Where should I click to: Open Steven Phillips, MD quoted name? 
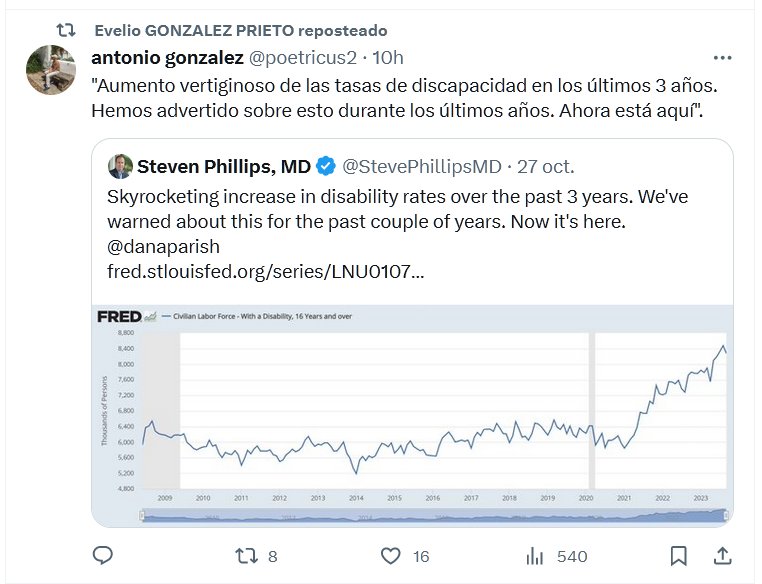pyautogui.click(x=224, y=165)
